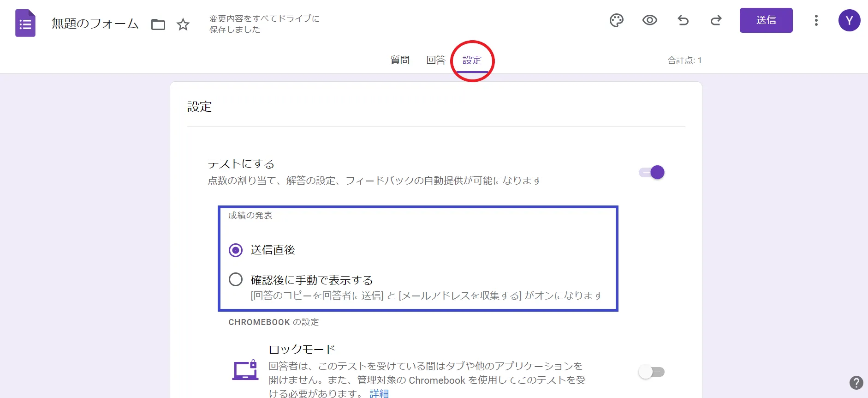Viewport: 868px width, 398px height.
Task: Open the 詳細 link for lock mode
Action: pos(379,393)
